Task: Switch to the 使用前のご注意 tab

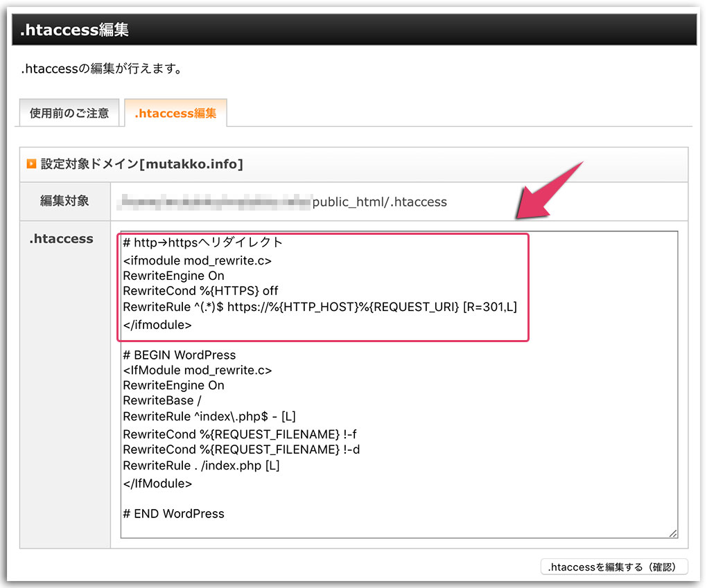Action: coord(69,113)
